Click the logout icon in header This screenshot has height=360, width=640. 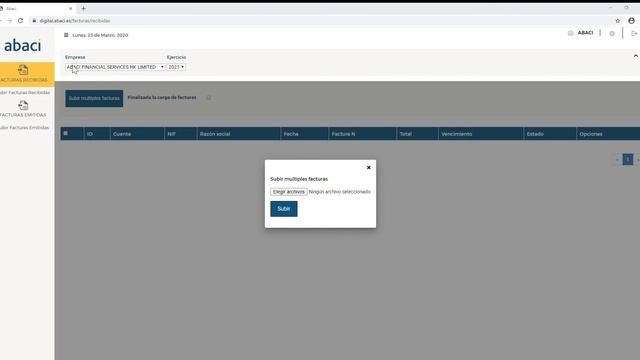634,33
